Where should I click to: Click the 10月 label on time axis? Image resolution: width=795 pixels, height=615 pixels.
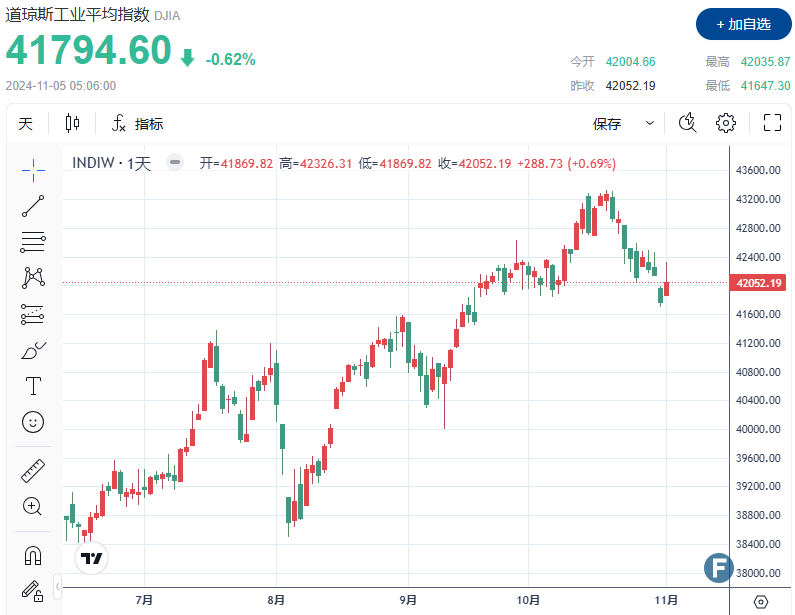pyautogui.click(x=528, y=600)
